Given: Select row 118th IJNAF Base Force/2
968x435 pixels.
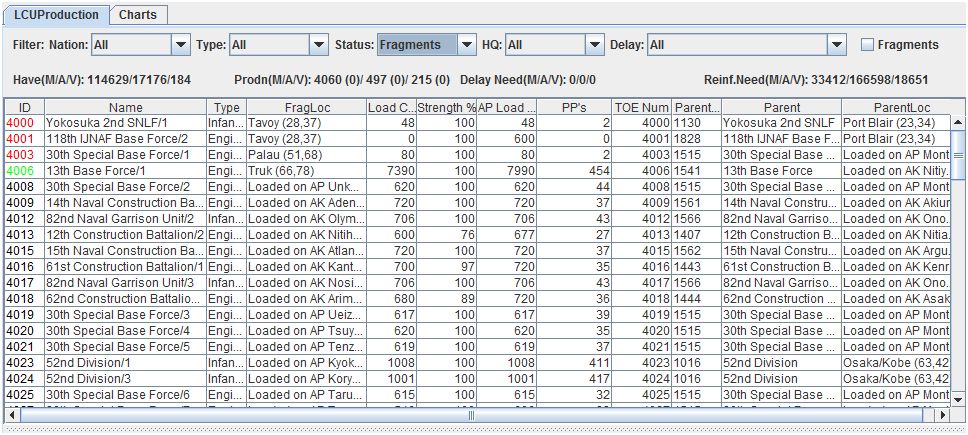Looking at the screenshot, I should tap(477, 139).
